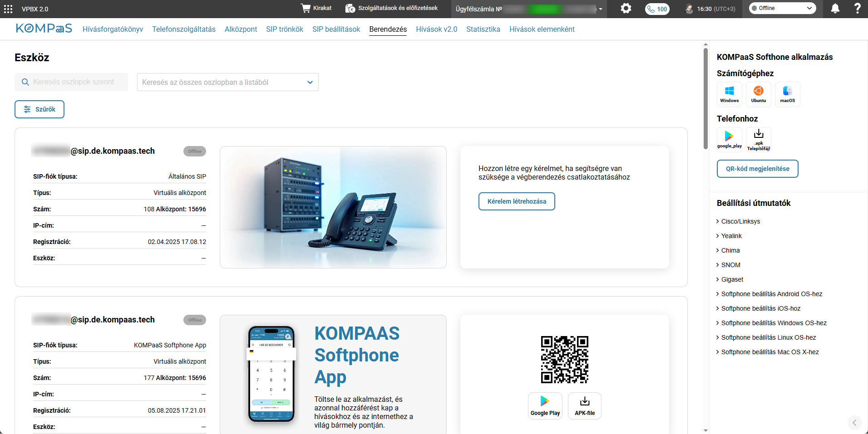Click APK-file tile under the QR code

tap(585, 405)
